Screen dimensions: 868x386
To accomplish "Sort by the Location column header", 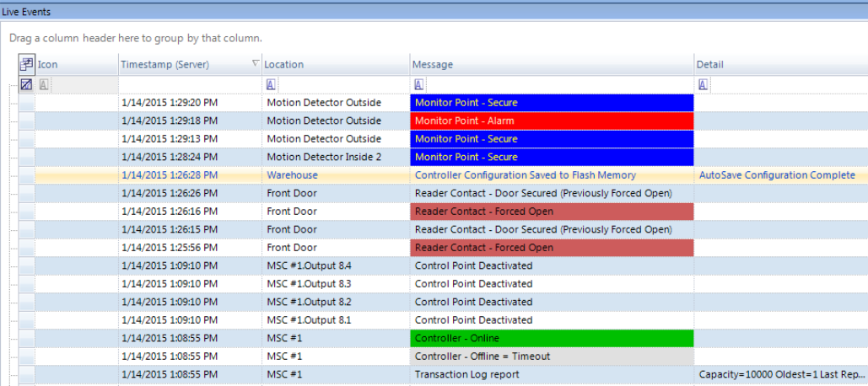I will (283, 65).
